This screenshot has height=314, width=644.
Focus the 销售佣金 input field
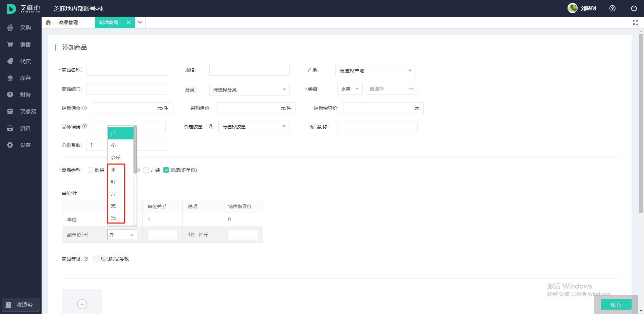[132, 108]
